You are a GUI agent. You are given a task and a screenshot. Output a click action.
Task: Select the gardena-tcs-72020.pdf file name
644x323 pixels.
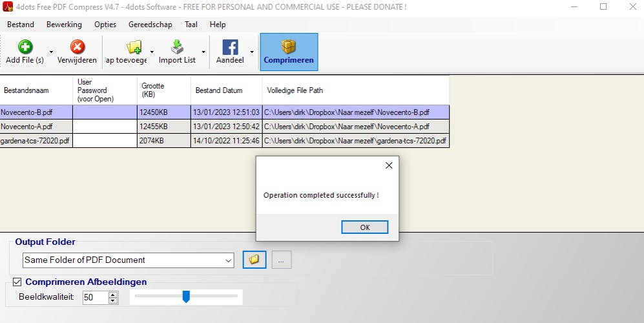35,141
